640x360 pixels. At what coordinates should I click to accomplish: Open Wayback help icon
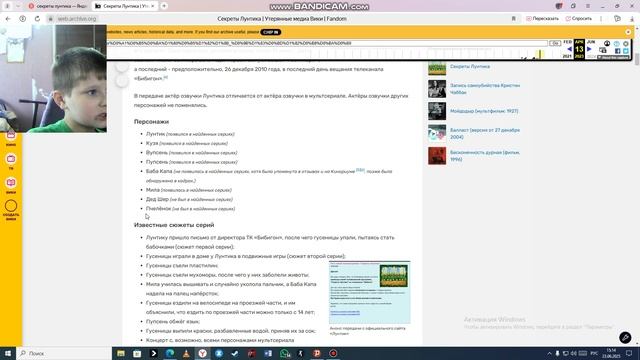[617, 44]
